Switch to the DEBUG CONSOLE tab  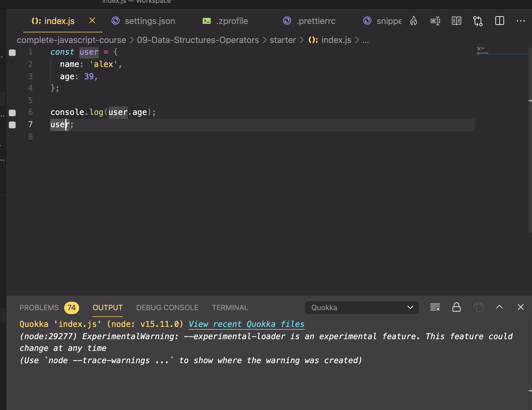167,307
